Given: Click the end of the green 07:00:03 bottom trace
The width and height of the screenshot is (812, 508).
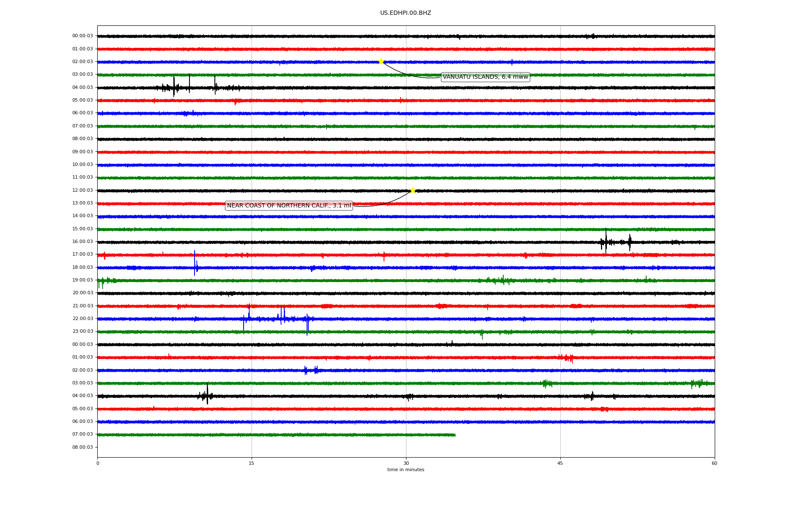Looking at the screenshot, I should tap(455, 435).
